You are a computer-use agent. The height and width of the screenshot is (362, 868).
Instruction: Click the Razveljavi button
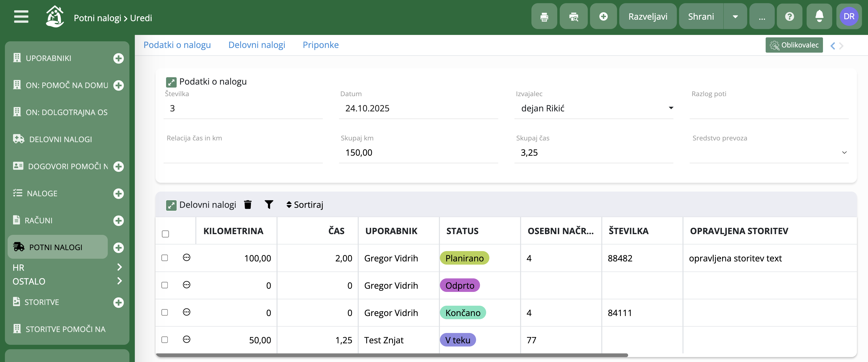coord(648,16)
